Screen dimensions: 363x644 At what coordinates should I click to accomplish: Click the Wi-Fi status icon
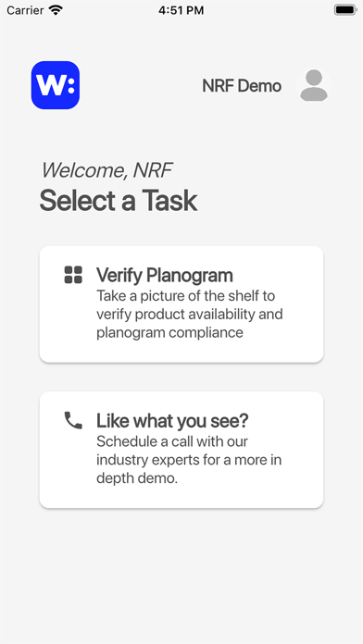[x=55, y=10]
